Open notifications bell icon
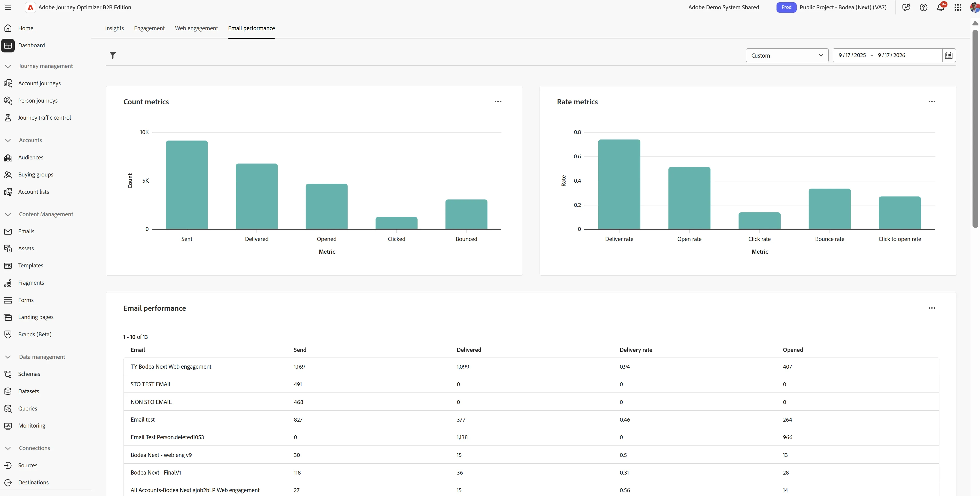This screenshot has width=980, height=496. (x=940, y=7)
